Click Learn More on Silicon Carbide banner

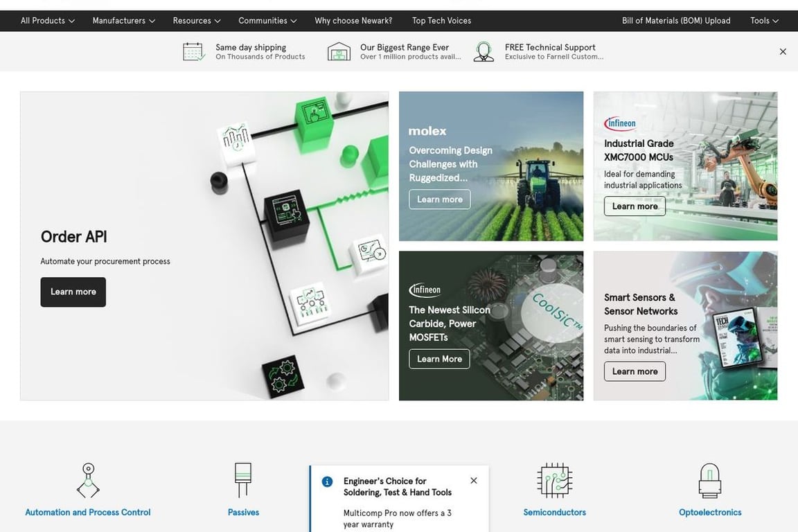click(x=439, y=359)
